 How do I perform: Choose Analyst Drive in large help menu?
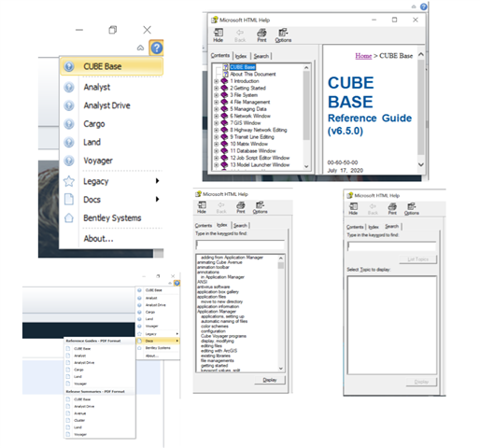tap(106, 105)
